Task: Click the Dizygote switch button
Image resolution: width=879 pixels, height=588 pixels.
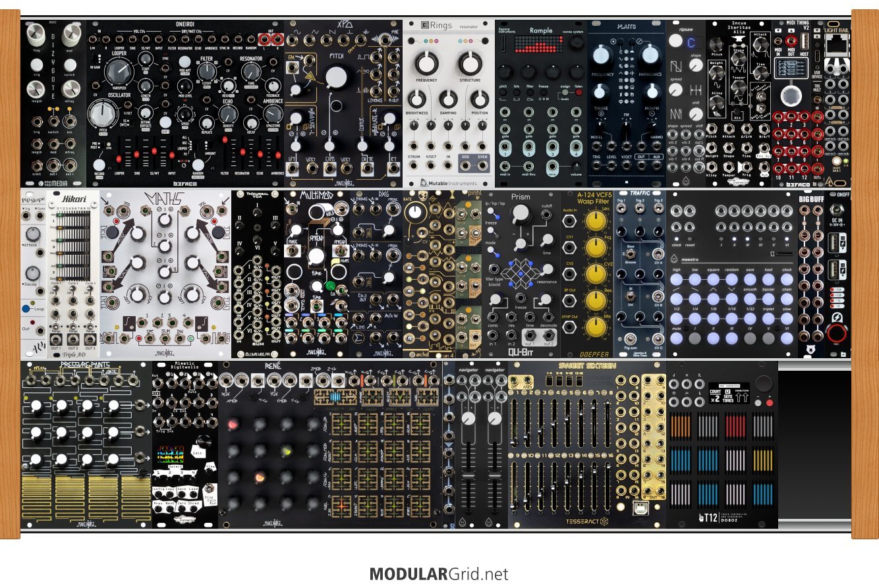Action: [x=71, y=65]
